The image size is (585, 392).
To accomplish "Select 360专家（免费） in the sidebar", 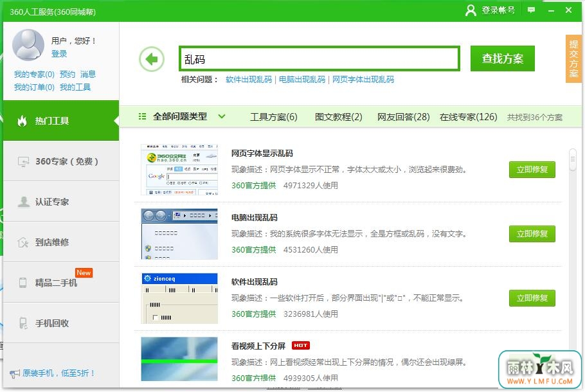I will pos(61,161).
